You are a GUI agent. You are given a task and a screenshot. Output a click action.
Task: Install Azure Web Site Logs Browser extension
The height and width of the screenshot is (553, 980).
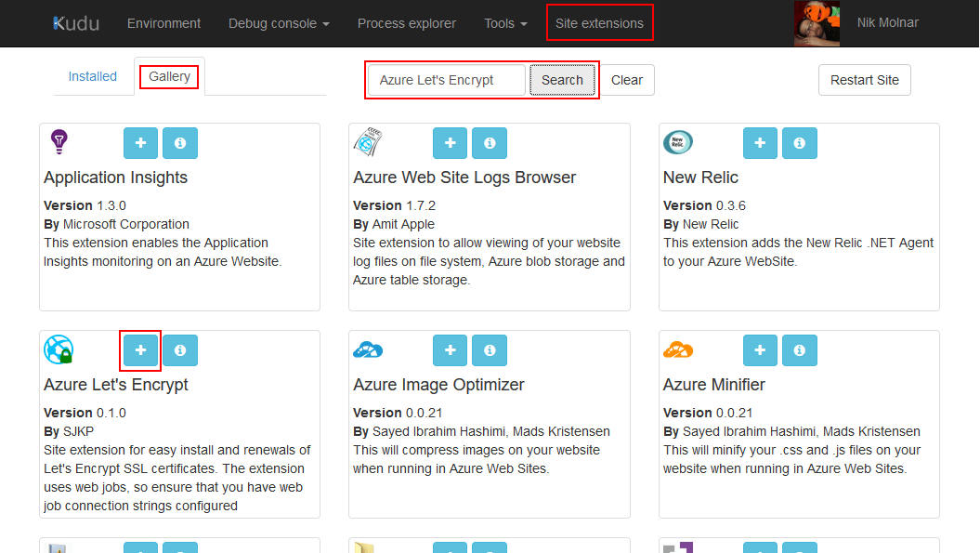click(450, 143)
